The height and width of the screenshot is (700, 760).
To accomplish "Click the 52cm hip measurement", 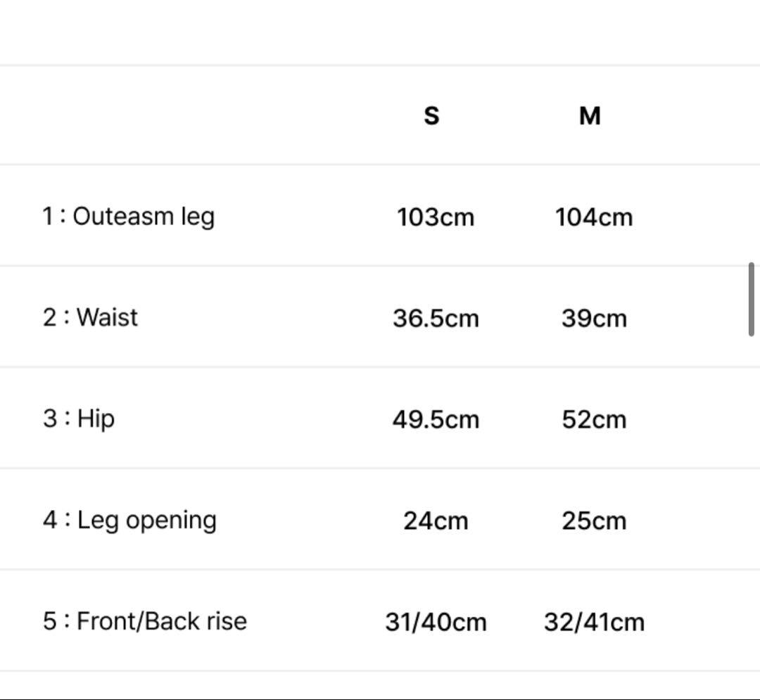I will click(x=594, y=419).
